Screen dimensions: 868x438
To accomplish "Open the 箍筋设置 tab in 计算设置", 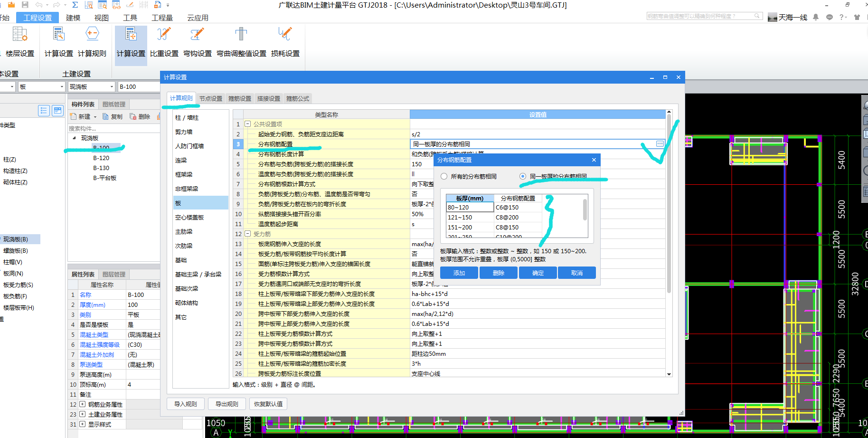I will click(x=240, y=98).
